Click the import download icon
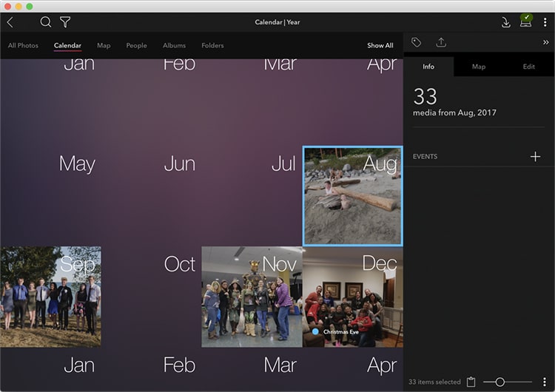This screenshot has width=555, height=392. point(506,22)
